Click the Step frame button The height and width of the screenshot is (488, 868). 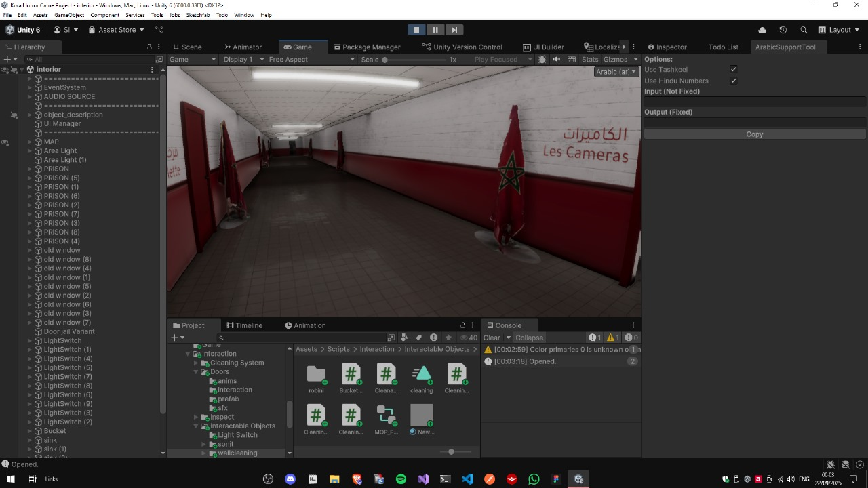(x=454, y=30)
